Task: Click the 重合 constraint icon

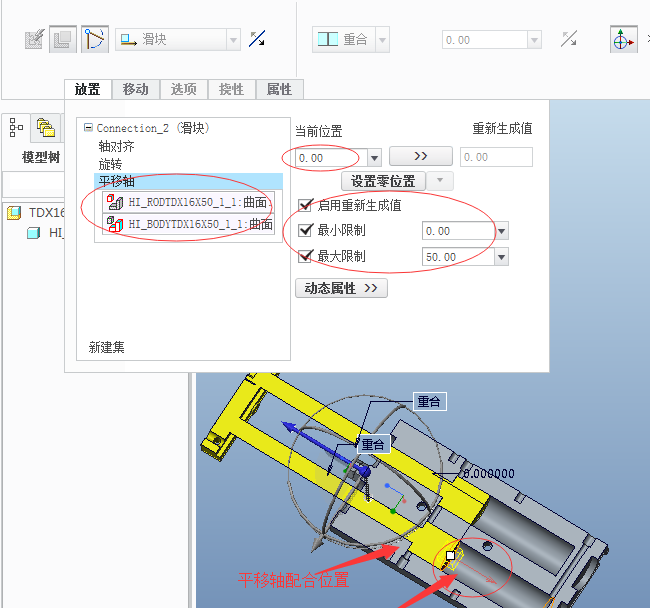Action: [328, 39]
